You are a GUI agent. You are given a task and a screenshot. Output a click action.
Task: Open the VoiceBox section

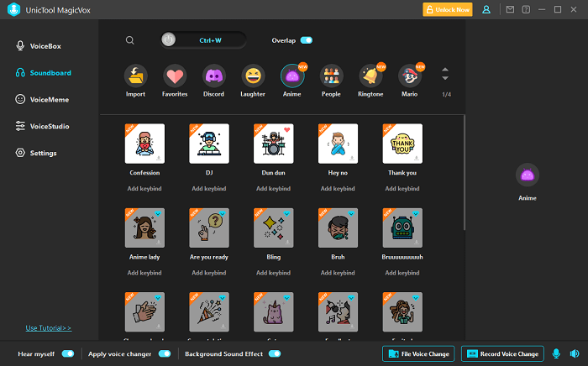pyautogui.click(x=39, y=46)
